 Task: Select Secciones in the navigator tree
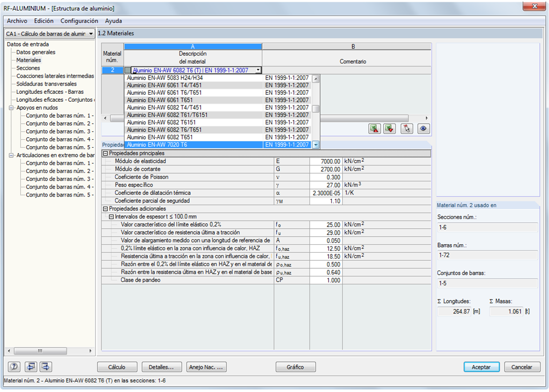point(28,68)
